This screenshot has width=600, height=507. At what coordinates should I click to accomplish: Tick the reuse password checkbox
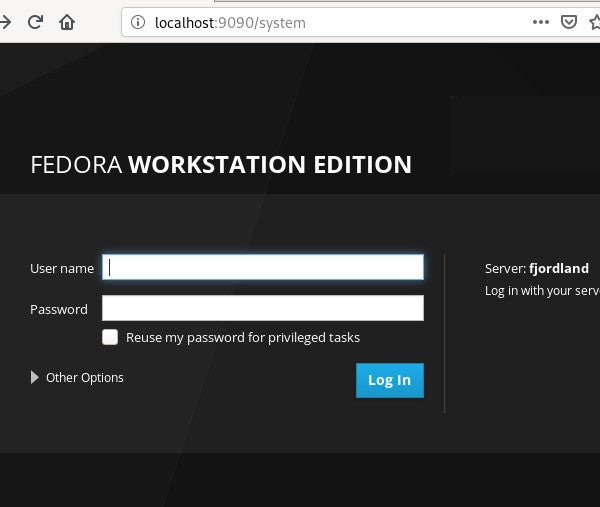pyautogui.click(x=110, y=338)
